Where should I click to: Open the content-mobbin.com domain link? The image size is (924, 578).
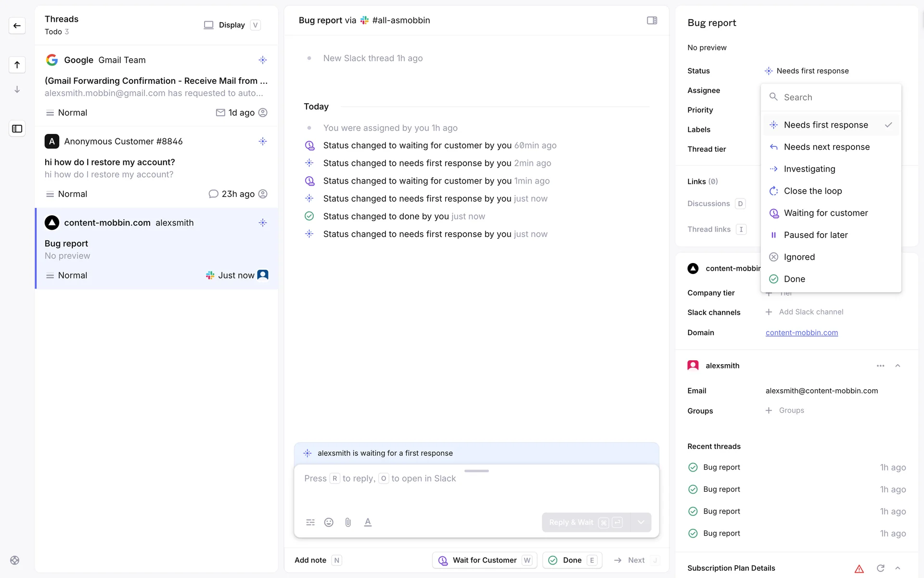(801, 333)
